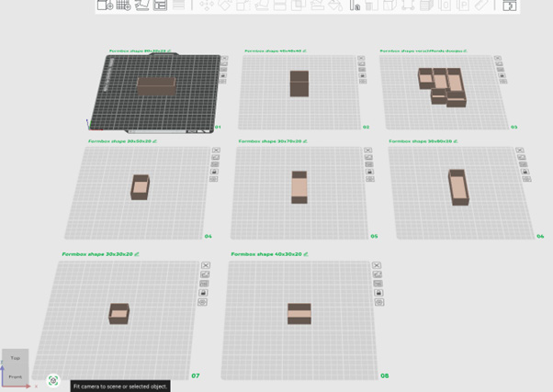Edit name of plate 'Formbox shape 30x30x20'
Image resolution: width=553 pixels, height=392 pixels.
137,254
